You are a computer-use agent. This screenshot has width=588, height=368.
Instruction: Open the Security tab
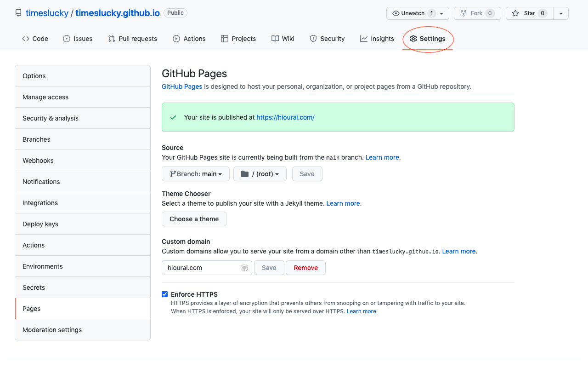327,39
